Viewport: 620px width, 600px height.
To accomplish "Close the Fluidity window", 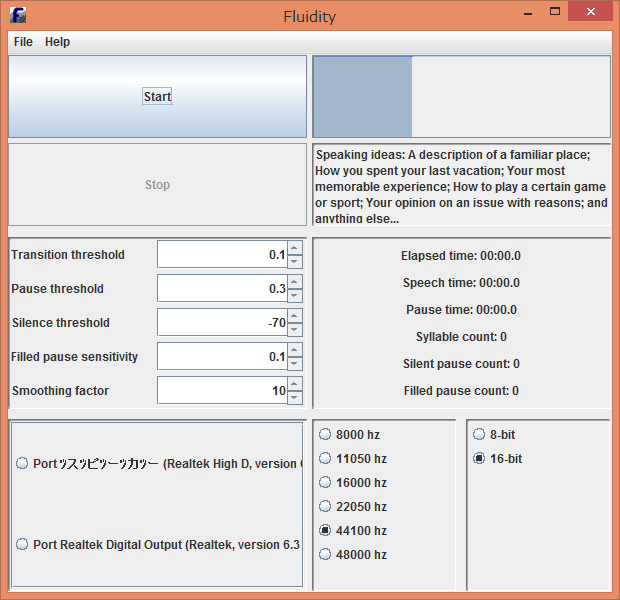I will (590, 11).
